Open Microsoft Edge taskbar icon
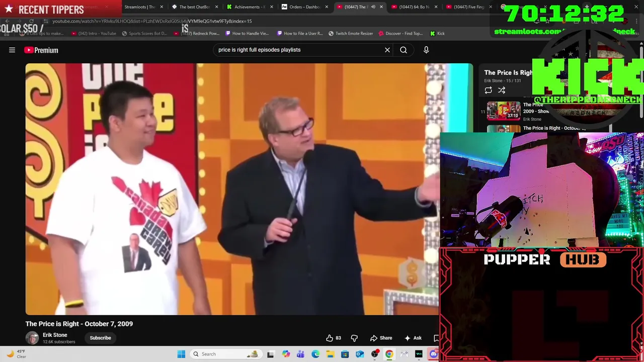 pyautogui.click(x=315, y=354)
